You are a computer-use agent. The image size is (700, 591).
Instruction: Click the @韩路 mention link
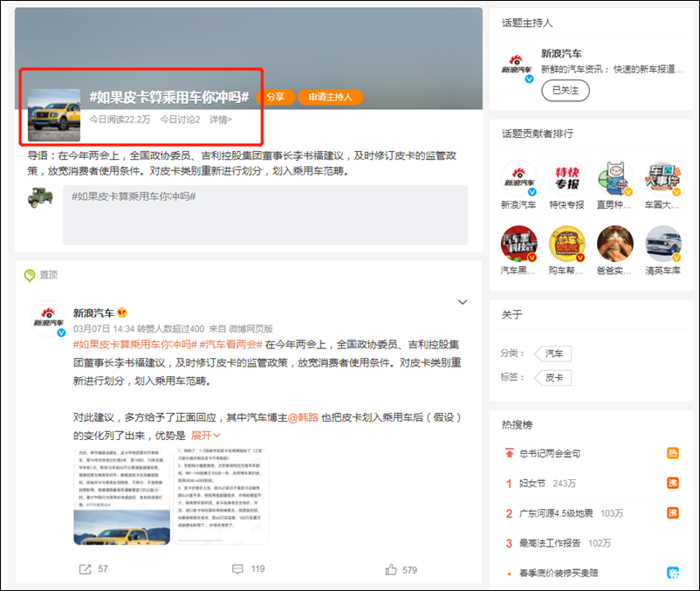click(x=303, y=417)
